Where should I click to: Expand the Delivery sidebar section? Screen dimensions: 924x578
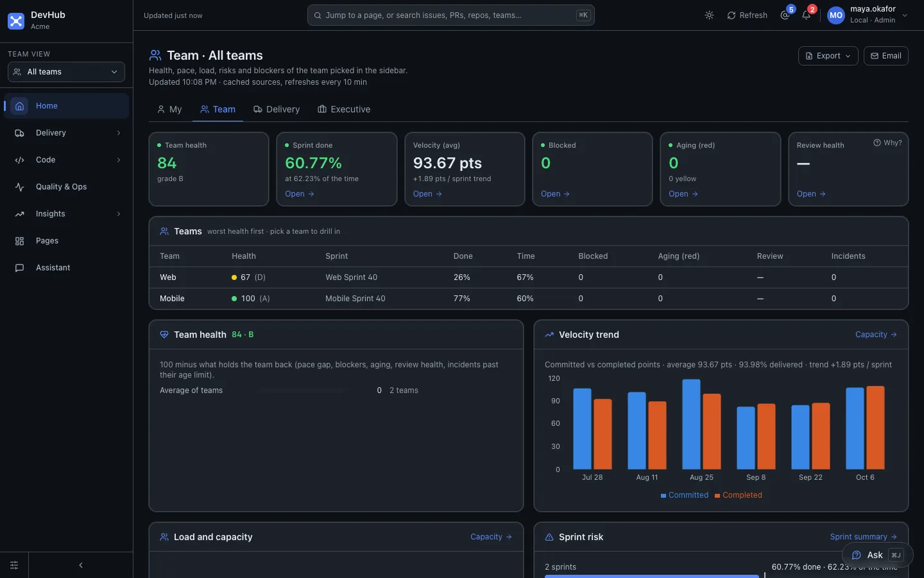click(67, 133)
